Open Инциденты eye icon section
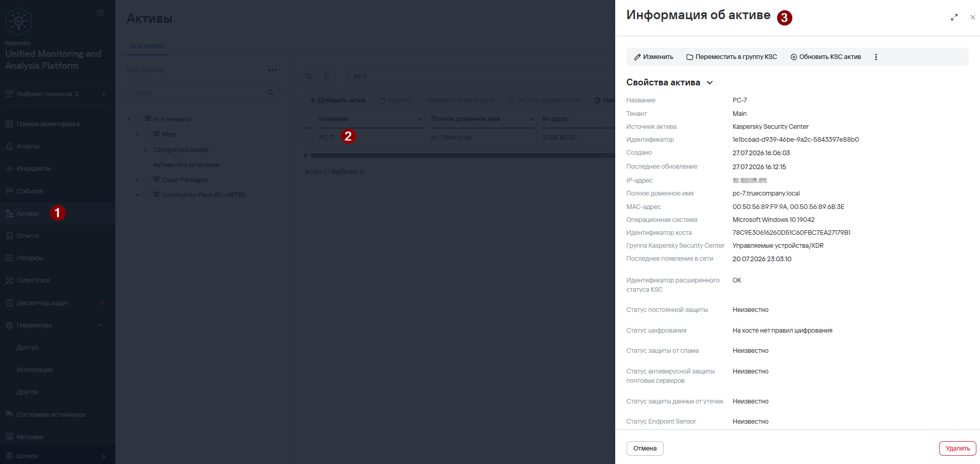980x464 pixels. [9, 169]
